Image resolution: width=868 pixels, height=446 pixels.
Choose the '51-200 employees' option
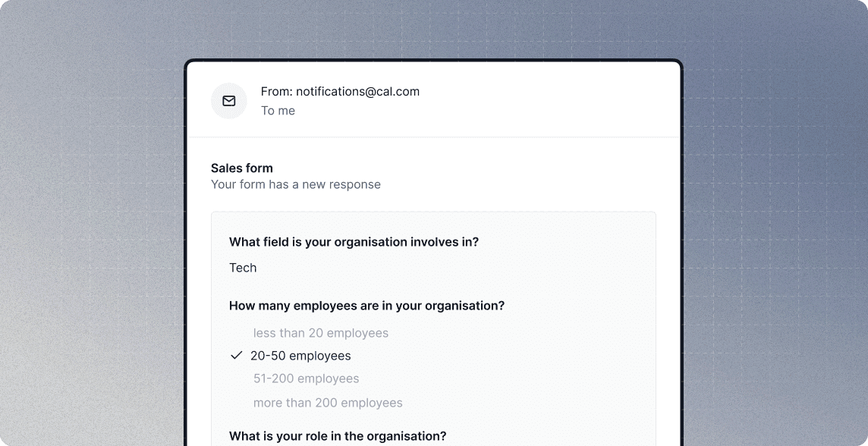point(306,378)
